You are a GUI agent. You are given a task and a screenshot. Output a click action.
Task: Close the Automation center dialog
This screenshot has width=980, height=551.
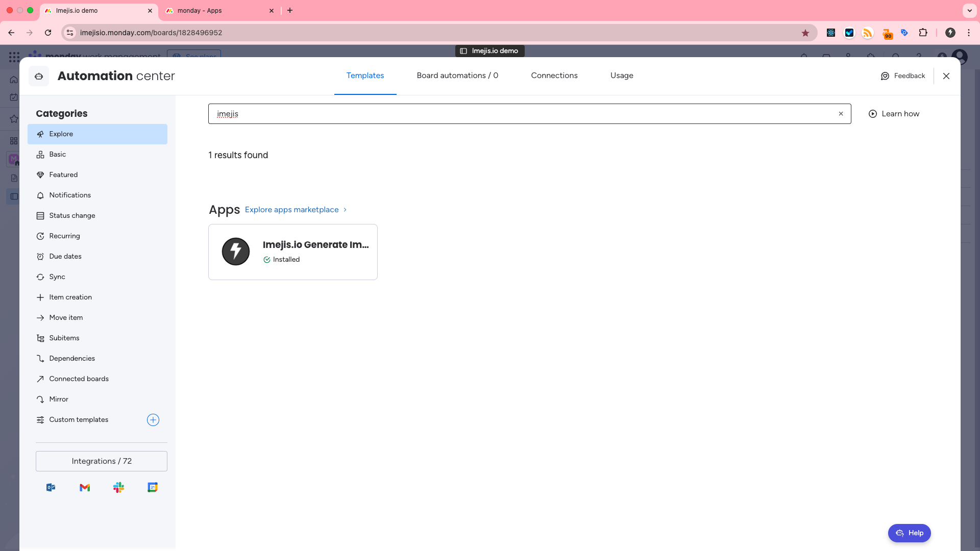click(946, 76)
